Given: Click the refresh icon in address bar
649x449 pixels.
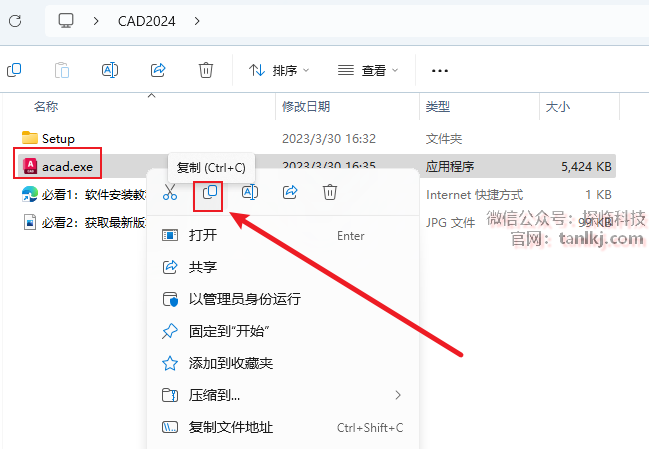Looking at the screenshot, I should tap(15, 21).
